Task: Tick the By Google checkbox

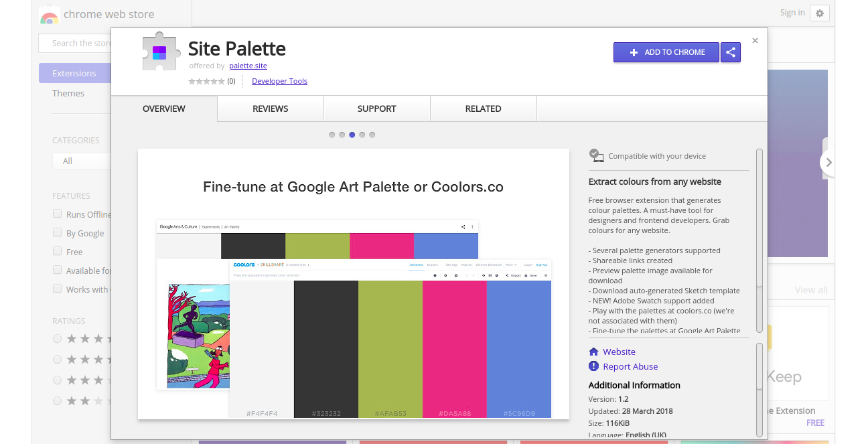Action: pos(58,233)
